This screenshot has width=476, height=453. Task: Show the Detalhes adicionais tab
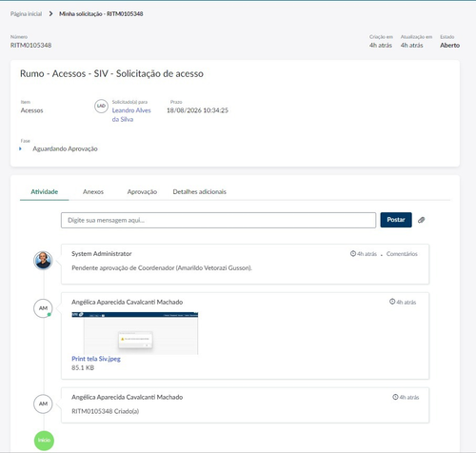(200, 191)
